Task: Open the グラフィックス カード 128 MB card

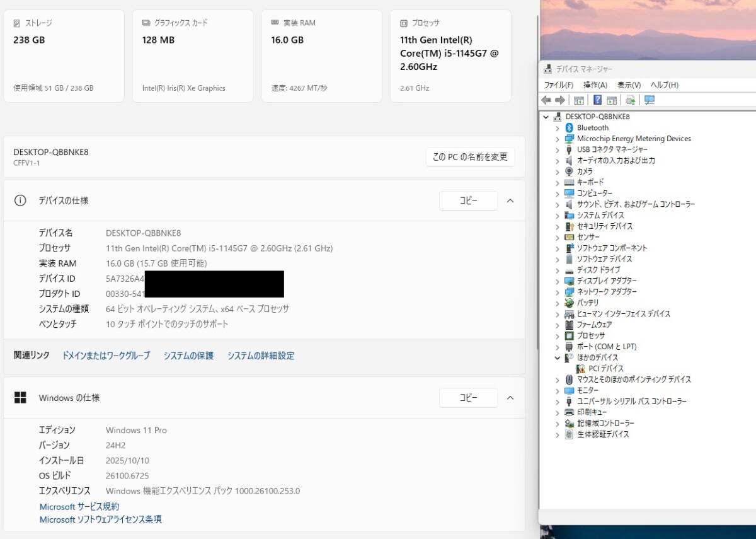Action: coord(193,56)
